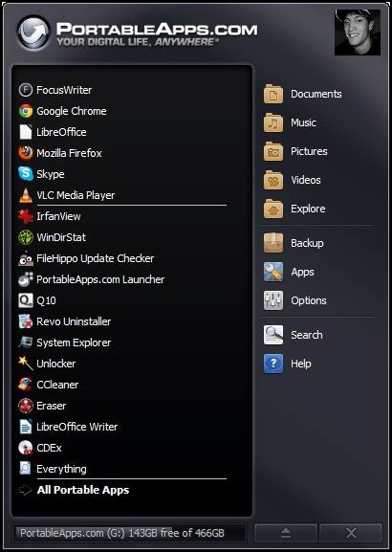Click the PortableApps.com Launcher text entry
The image size is (392, 552).
tap(100, 280)
